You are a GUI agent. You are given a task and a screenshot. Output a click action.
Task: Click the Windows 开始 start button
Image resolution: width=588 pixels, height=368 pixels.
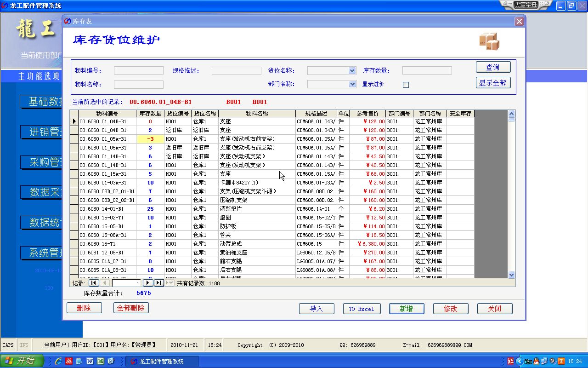click(22, 361)
